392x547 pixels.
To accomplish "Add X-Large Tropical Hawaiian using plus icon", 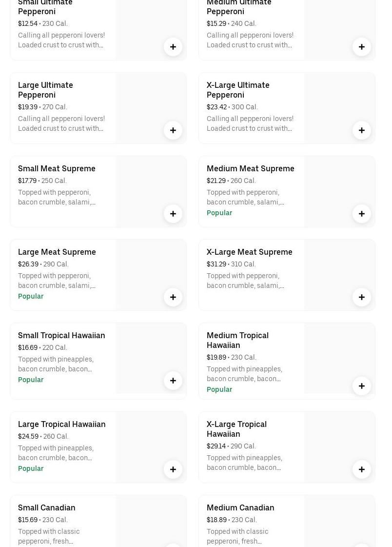I will [x=362, y=469].
